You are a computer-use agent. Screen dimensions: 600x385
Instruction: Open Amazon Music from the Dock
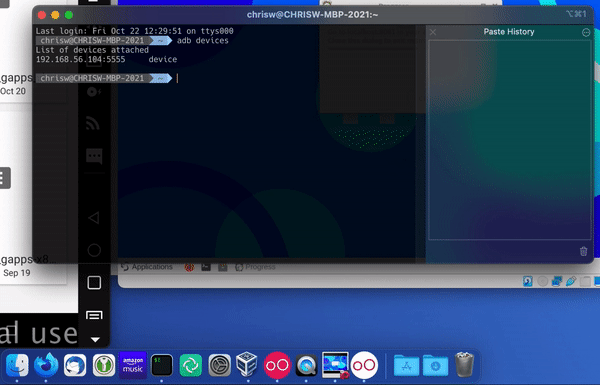pyautogui.click(x=133, y=365)
